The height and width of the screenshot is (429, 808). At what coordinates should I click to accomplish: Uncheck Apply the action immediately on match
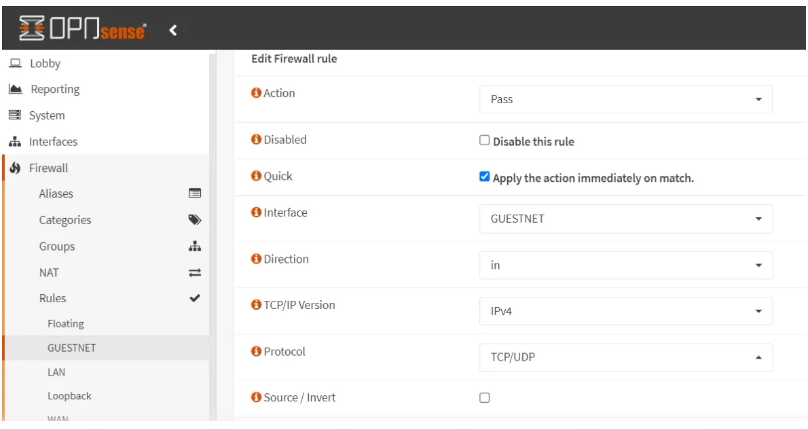485,178
